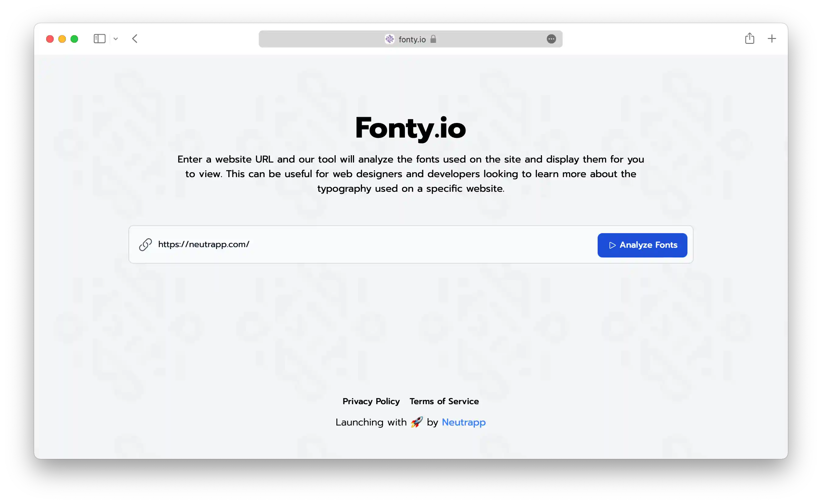Open the tab overview chevron next to sidebar icon
The width and height of the screenshot is (822, 504).
tap(116, 39)
